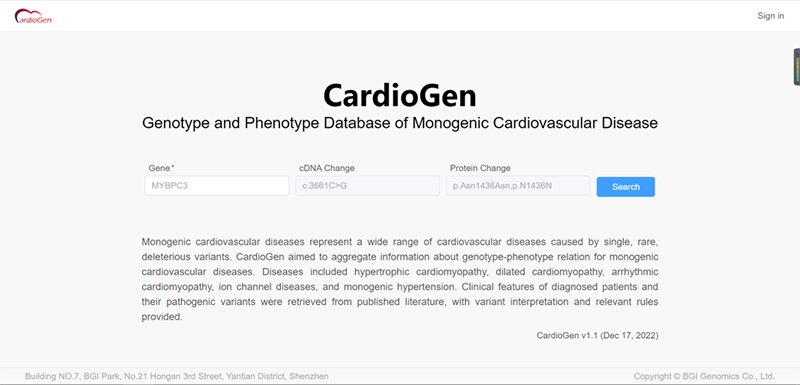Image resolution: width=800 pixels, height=385 pixels.
Task: Click the cDNA Change label
Action: [x=327, y=168]
